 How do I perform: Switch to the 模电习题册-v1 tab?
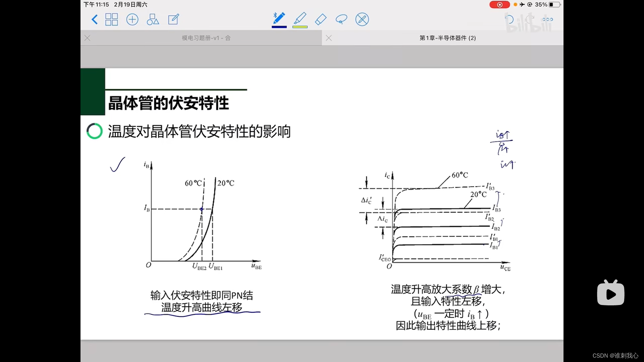[x=206, y=38]
